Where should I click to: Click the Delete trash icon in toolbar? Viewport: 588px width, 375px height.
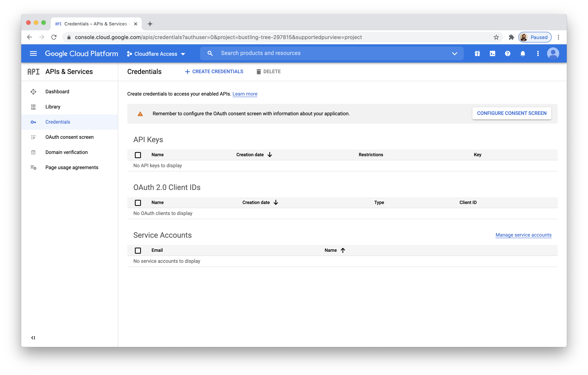coord(259,71)
